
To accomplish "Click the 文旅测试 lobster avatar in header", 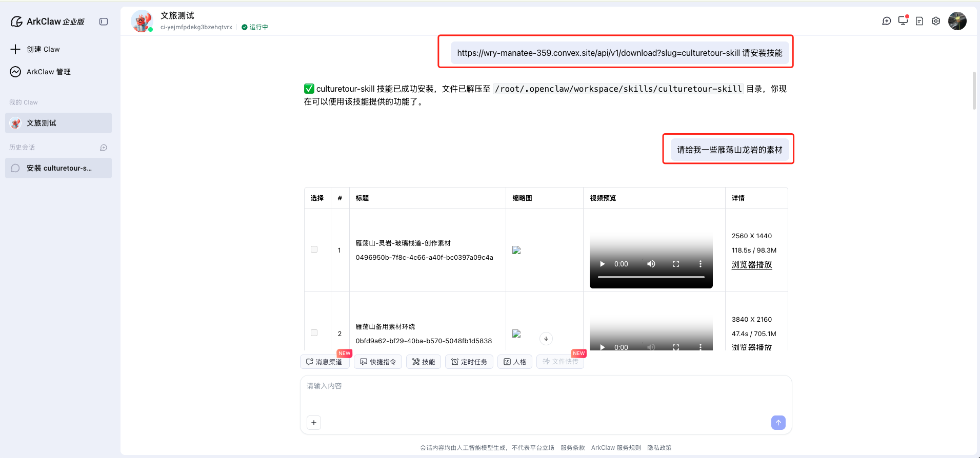I will (x=142, y=21).
